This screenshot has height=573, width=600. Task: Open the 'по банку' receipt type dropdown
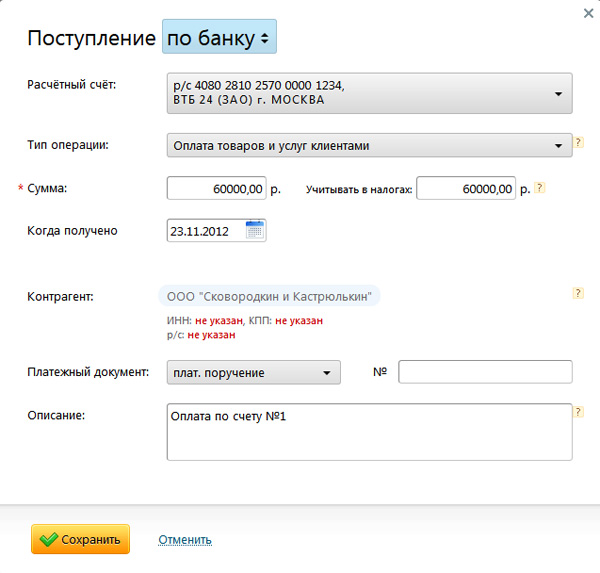[x=219, y=38]
